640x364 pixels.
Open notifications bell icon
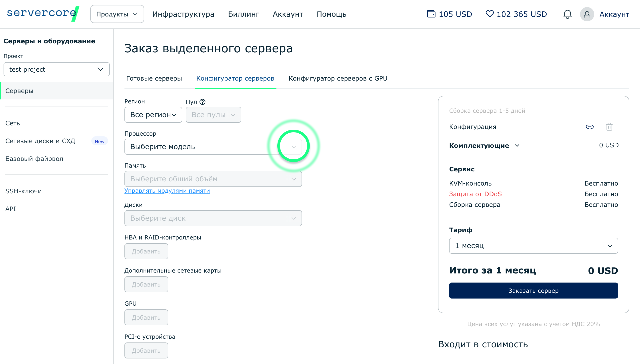pos(567,14)
